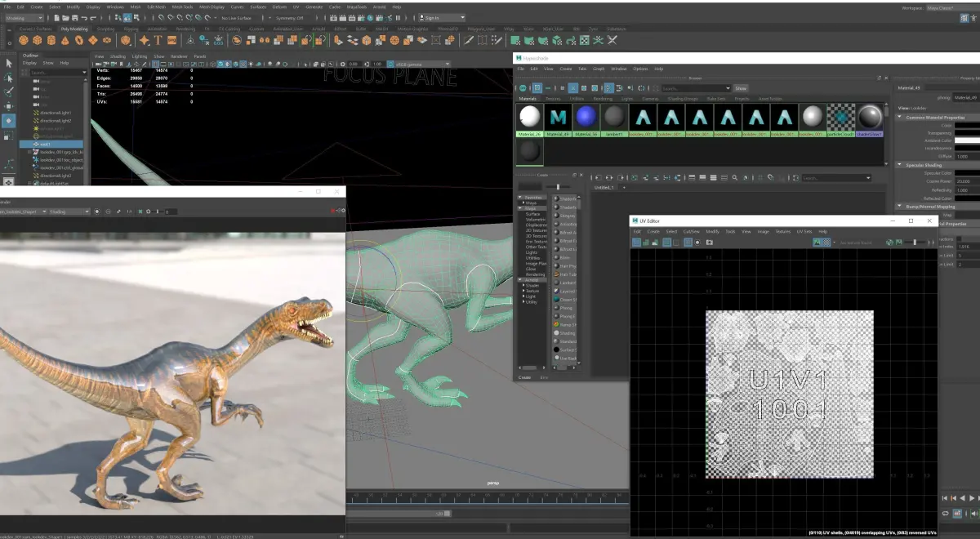This screenshot has height=539, width=980.
Task: Toggle UV Editor image display icon
Action: [x=817, y=242]
